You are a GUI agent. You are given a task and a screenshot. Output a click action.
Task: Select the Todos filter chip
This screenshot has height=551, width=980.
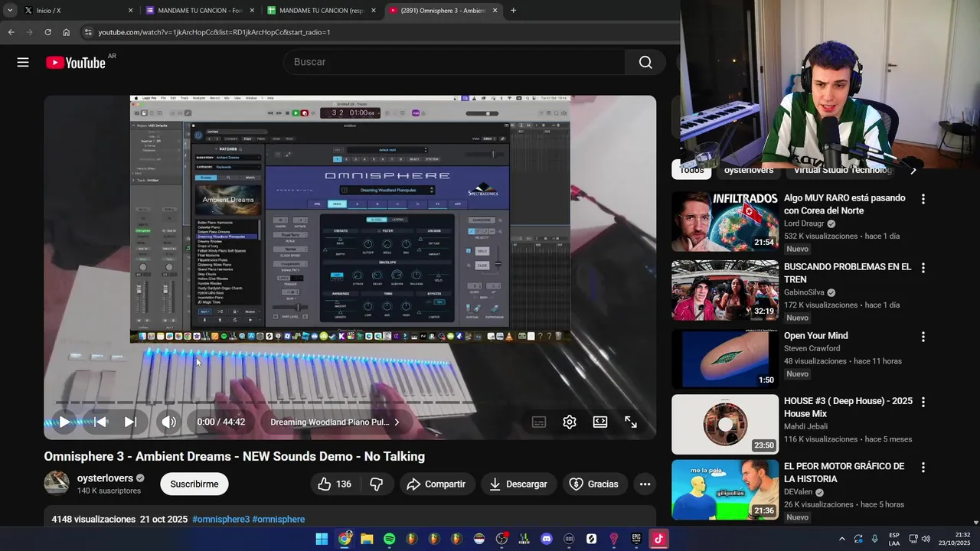pos(691,170)
